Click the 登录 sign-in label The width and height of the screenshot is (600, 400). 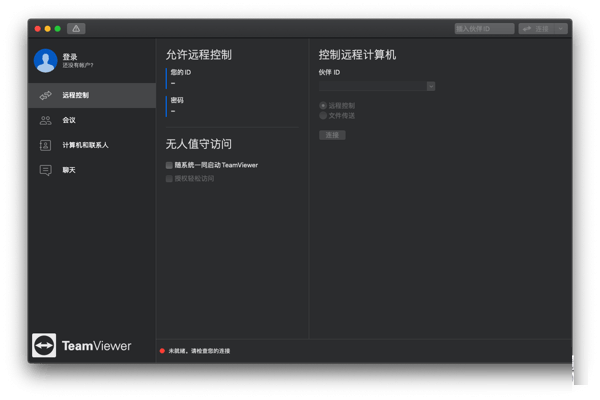[70, 57]
